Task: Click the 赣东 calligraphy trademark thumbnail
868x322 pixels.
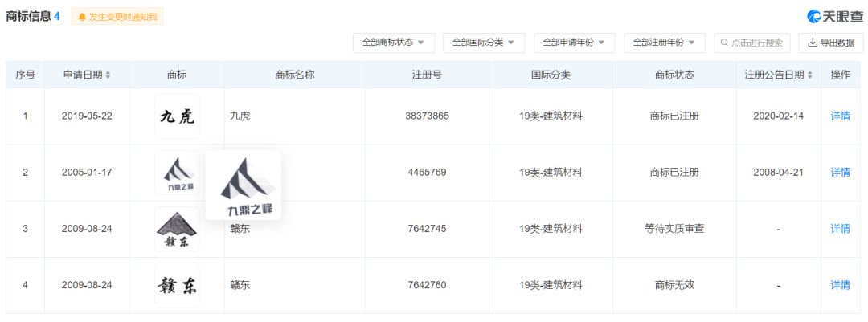Action: pos(177,285)
